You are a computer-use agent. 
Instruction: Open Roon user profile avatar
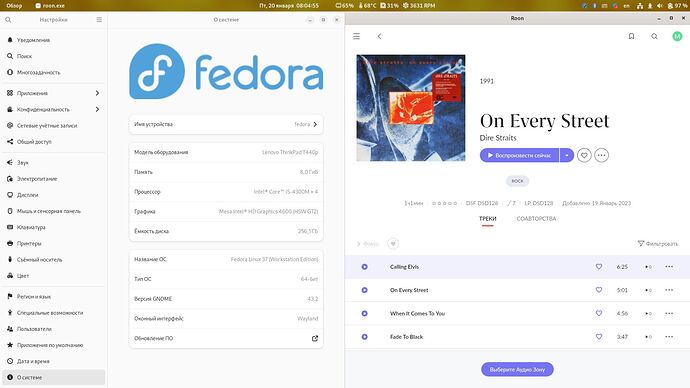[x=677, y=37]
